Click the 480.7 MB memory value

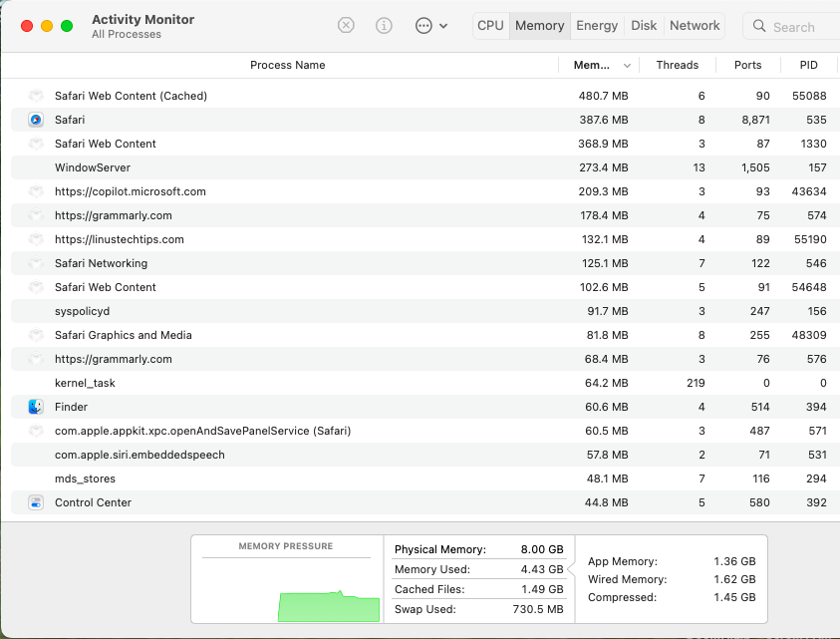(x=603, y=96)
